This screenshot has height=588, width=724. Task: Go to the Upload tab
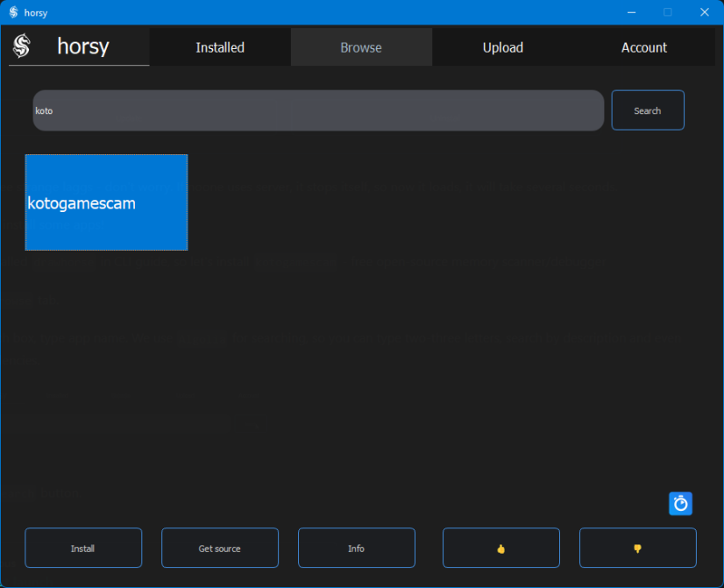tap(502, 47)
